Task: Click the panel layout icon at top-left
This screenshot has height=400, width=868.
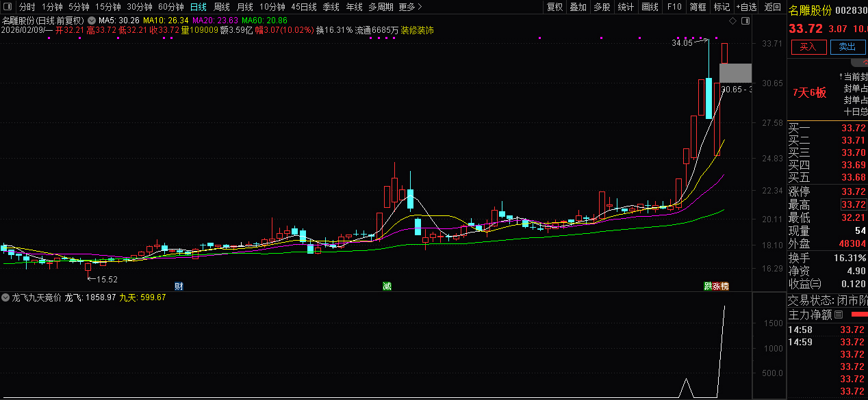Action: (8, 7)
